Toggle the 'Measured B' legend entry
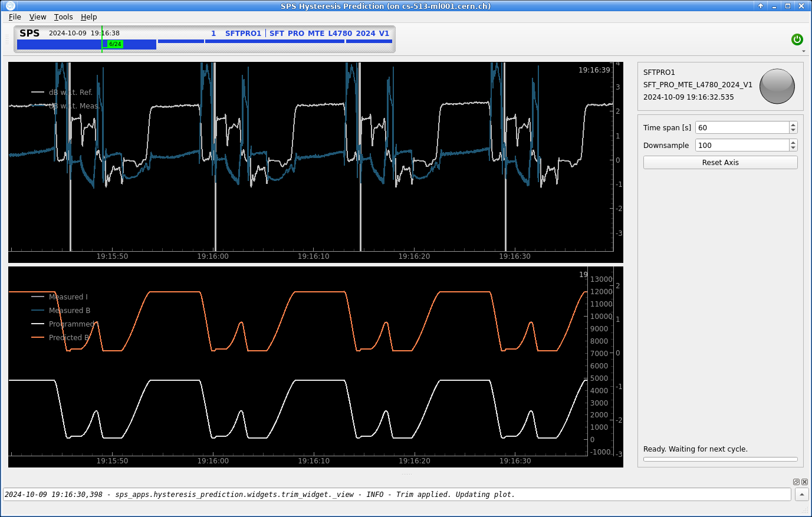The height and width of the screenshot is (517, 812). 69,311
